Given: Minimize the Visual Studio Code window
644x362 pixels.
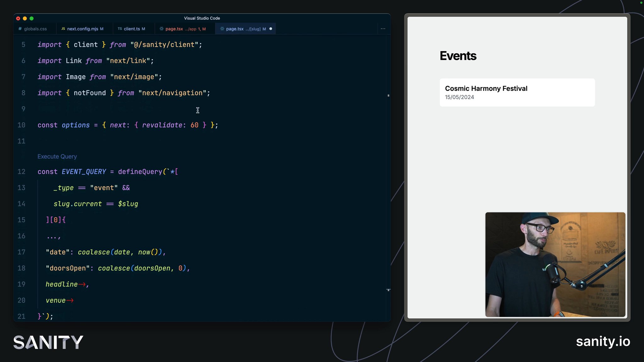Looking at the screenshot, I should 25,19.
